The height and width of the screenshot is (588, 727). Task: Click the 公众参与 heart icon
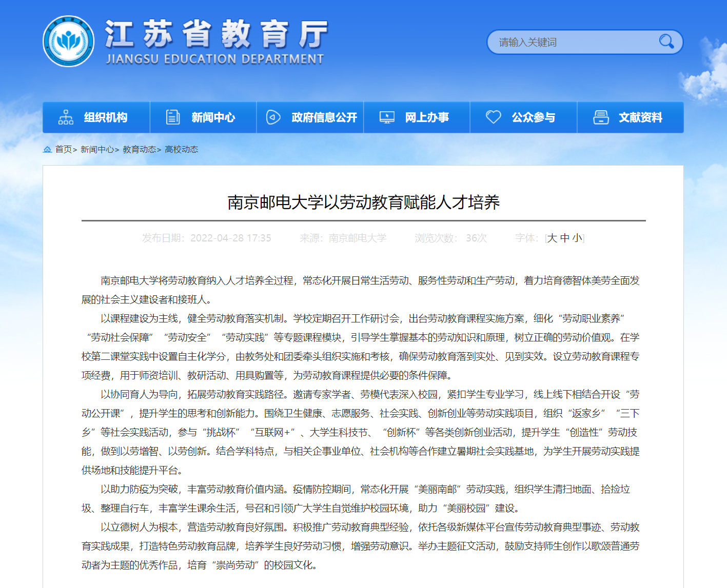pos(493,117)
